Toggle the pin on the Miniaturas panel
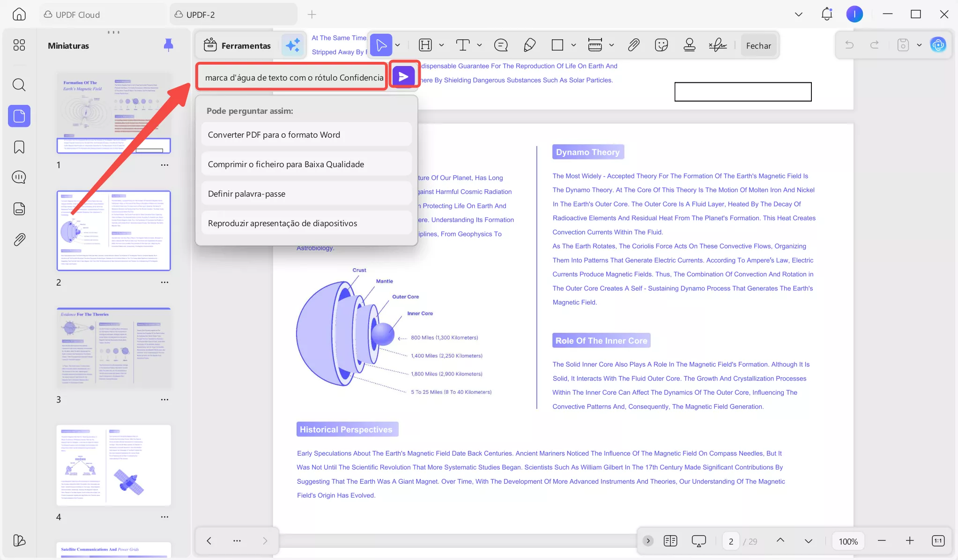This screenshot has height=560, width=958. tap(168, 45)
